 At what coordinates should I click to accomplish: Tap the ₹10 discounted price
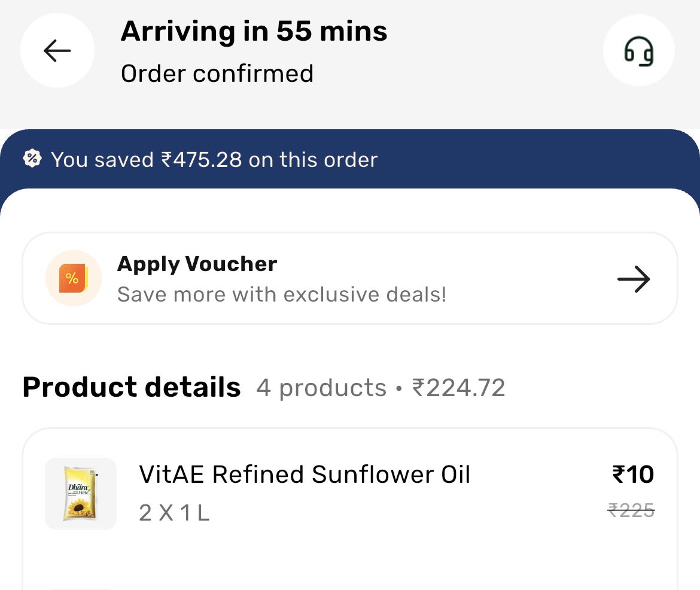[x=633, y=475]
